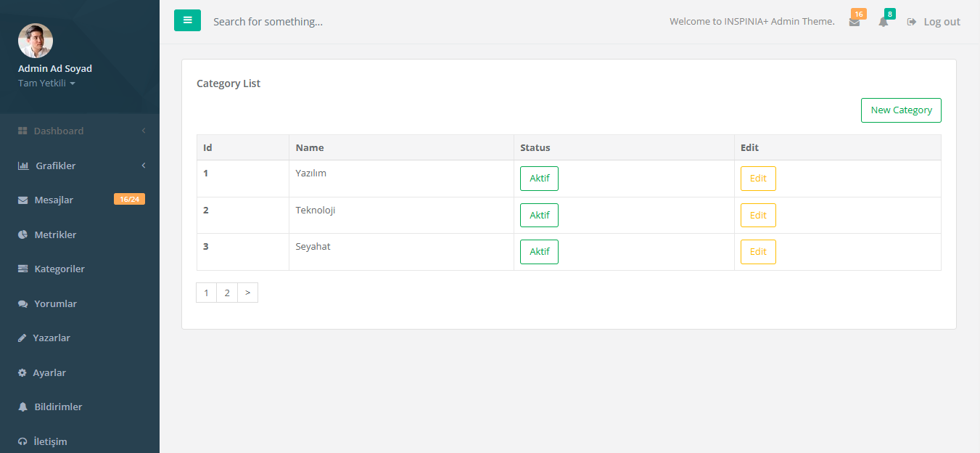Click the Welcome to INSPINIA+ Admin Theme text
This screenshot has width=980, height=453.
tap(752, 22)
